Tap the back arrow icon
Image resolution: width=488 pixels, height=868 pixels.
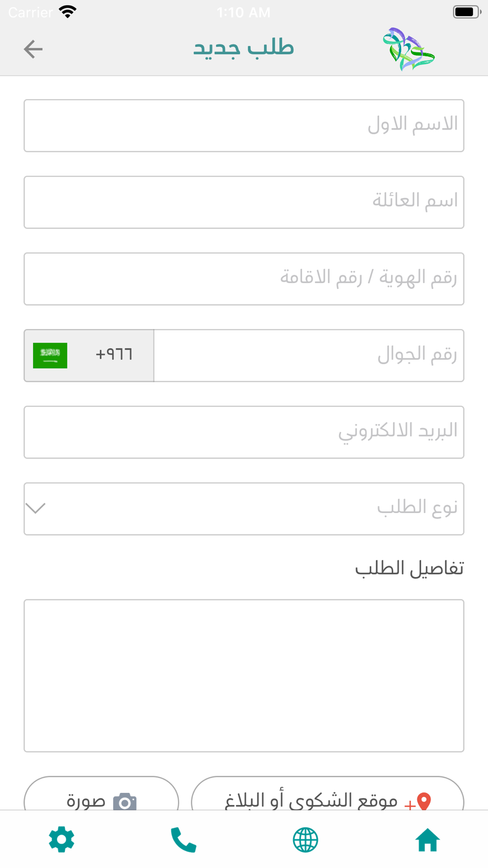pos(33,49)
